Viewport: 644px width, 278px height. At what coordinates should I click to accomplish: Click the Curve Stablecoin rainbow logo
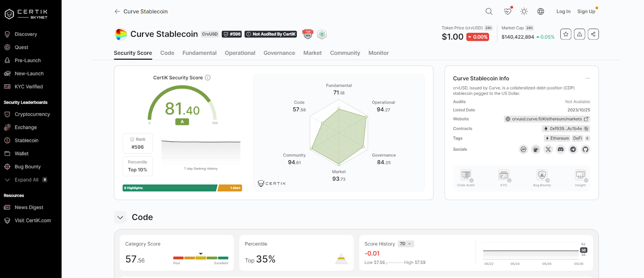click(121, 34)
